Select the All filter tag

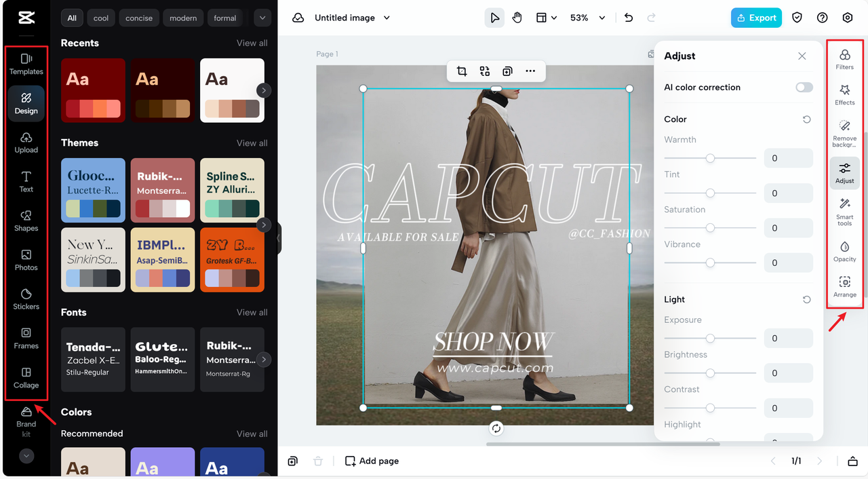pos(72,18)
